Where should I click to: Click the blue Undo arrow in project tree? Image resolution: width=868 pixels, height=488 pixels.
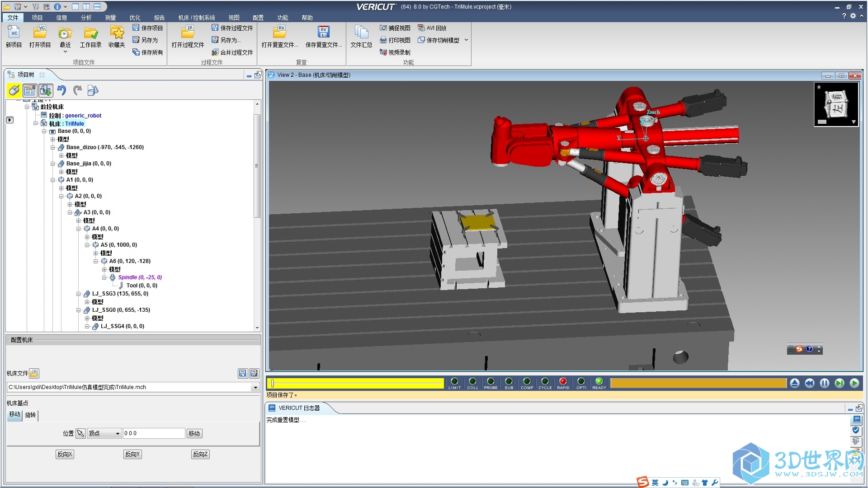[x=61, y=90]
